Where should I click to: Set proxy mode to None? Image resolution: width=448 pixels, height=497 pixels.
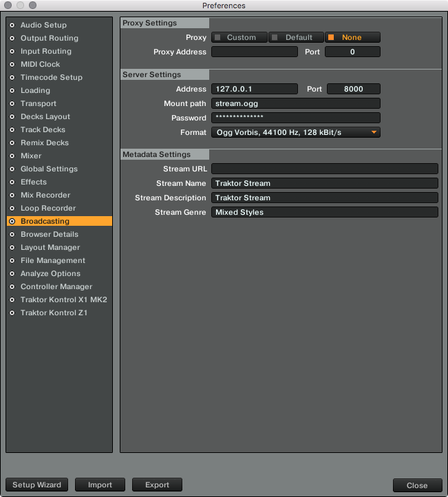pos(352,37)
